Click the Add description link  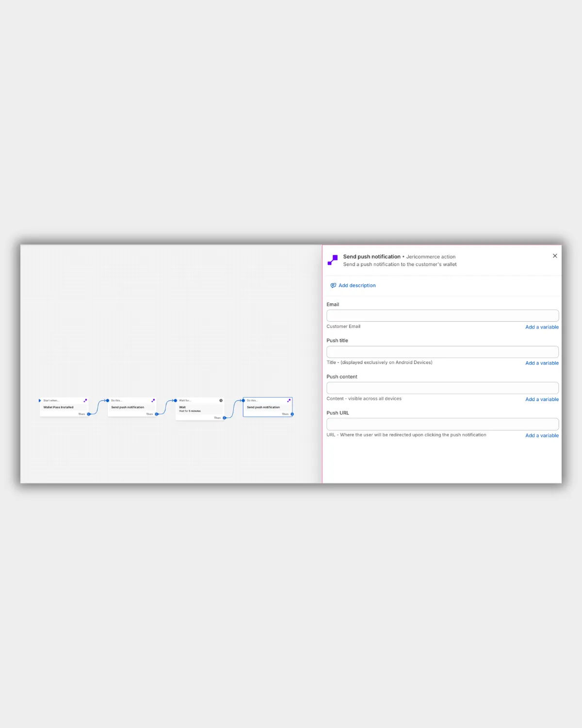(x=356, y=285)
